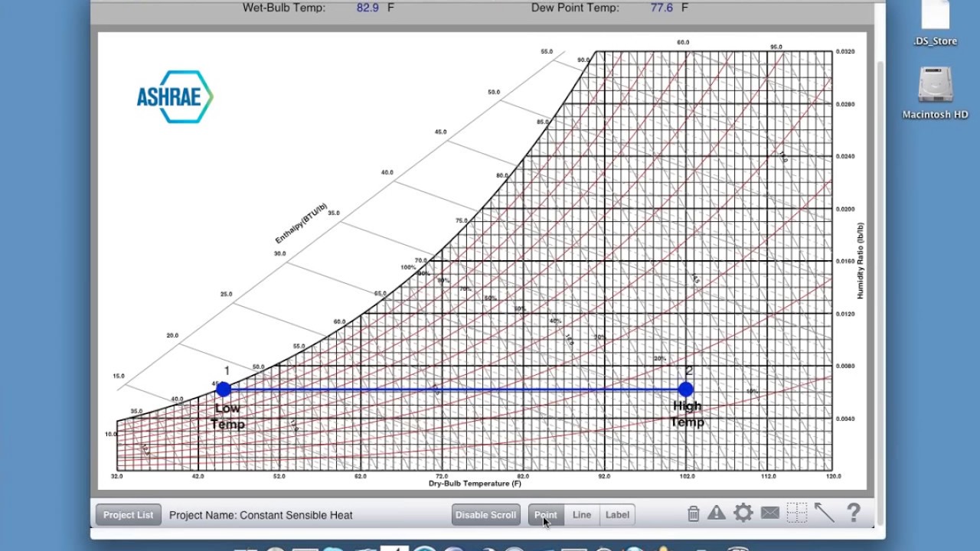Click the ASHRAE logo
Screen dimensions: 980x551
[x=175, y=96]
